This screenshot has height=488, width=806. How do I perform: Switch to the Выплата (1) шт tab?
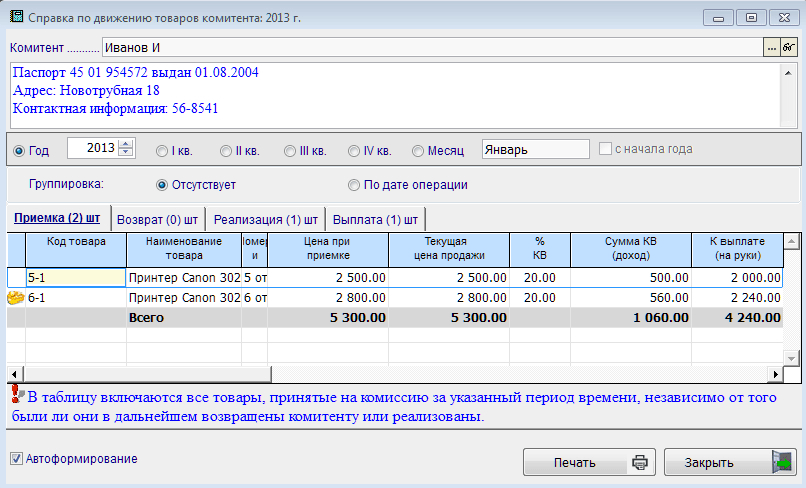tap(375, 220)
